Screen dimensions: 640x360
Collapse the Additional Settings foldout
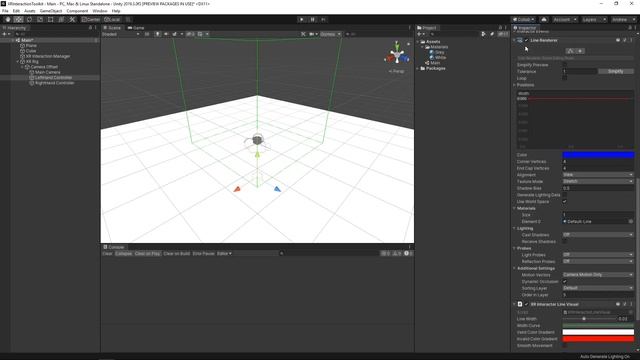pos(514,268)
